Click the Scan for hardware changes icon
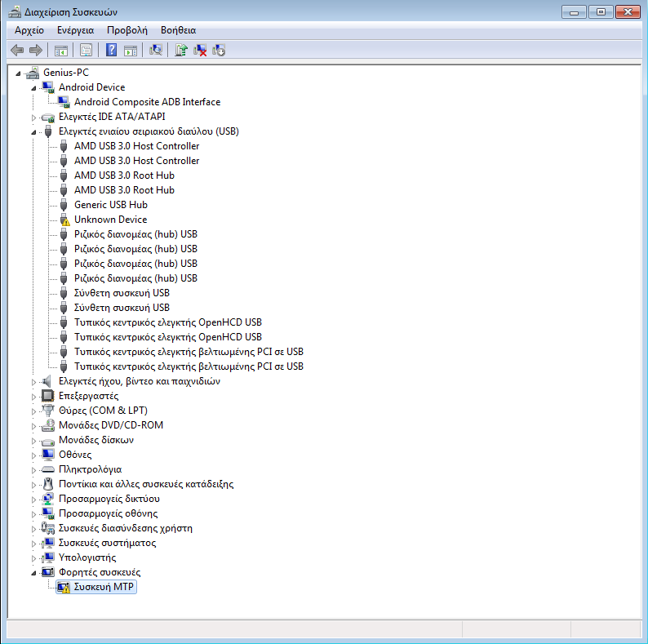The height and width of the screenshot is (644, 648). (156, 50)
